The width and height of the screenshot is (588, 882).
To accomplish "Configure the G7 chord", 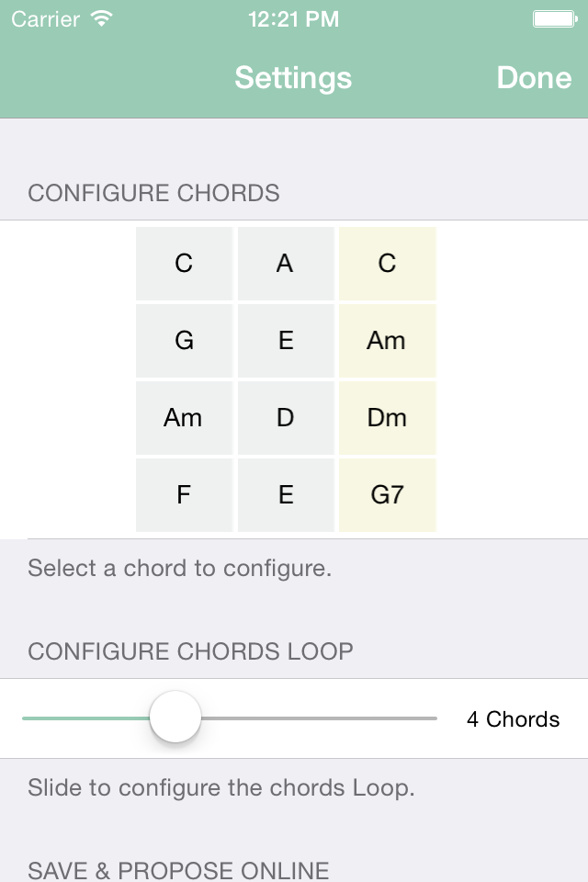I will pos(387,494).
